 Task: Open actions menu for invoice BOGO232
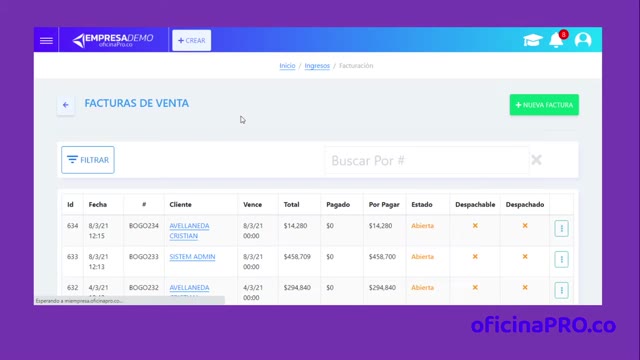(x=561, y=290)
